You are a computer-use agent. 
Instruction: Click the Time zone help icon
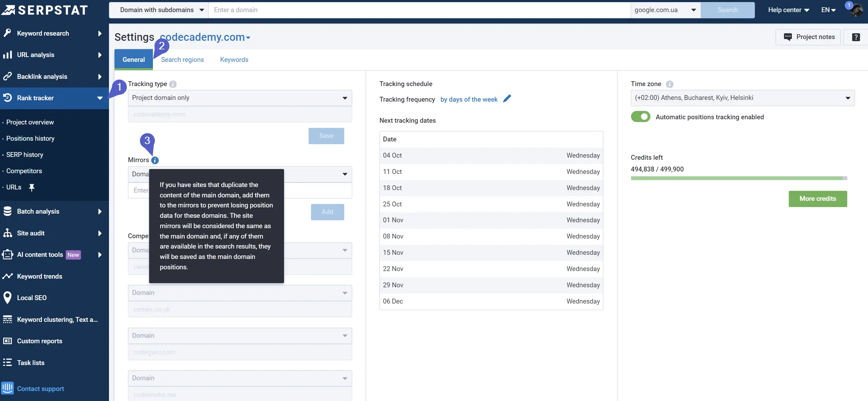[669, 84]
